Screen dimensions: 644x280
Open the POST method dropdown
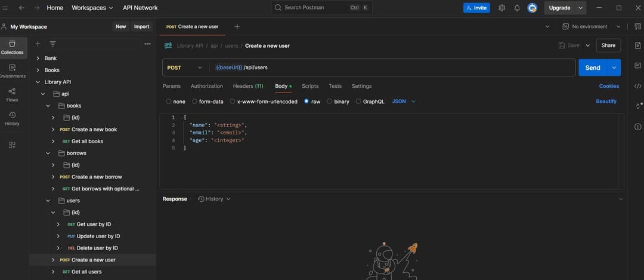point(185,67)
